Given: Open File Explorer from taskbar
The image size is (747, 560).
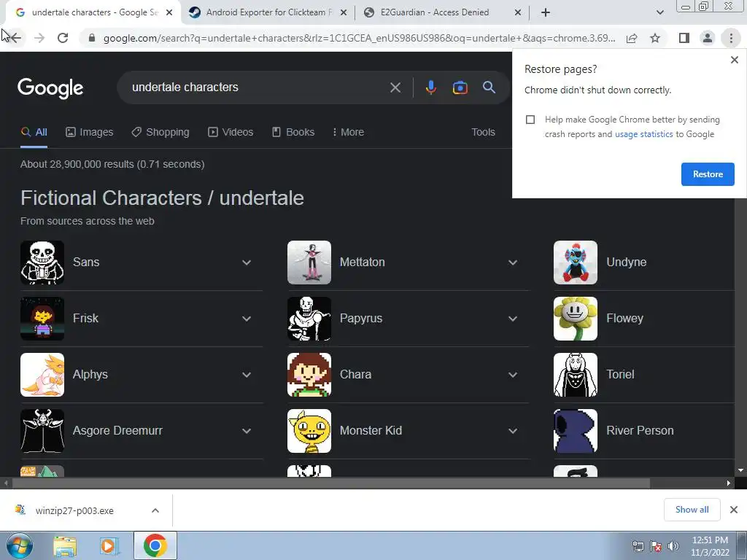Looking at the screenshot, I should click(65, 545).
